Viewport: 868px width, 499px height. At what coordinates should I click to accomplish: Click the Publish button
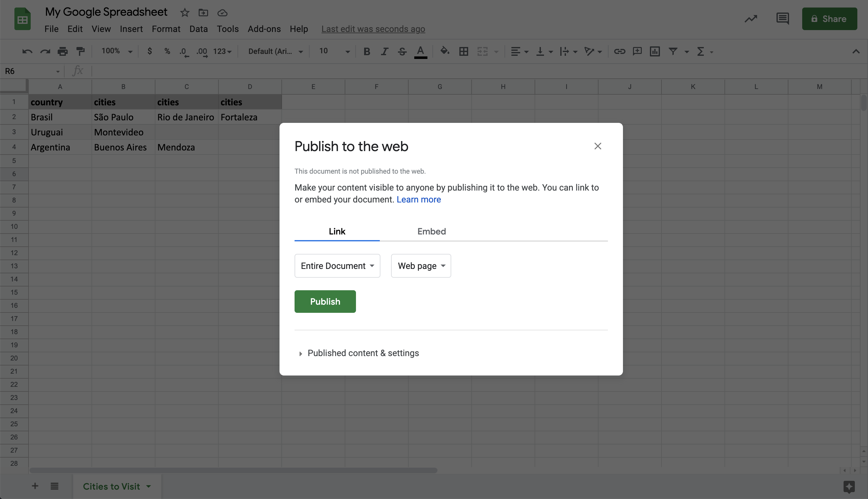click(325, 301)
